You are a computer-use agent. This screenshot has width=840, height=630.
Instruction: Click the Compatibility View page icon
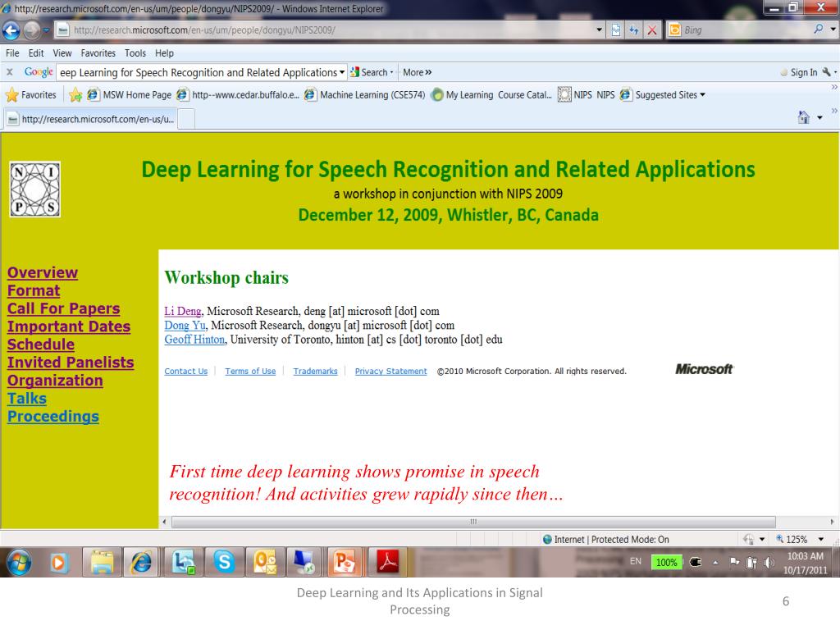click(616, 30)
